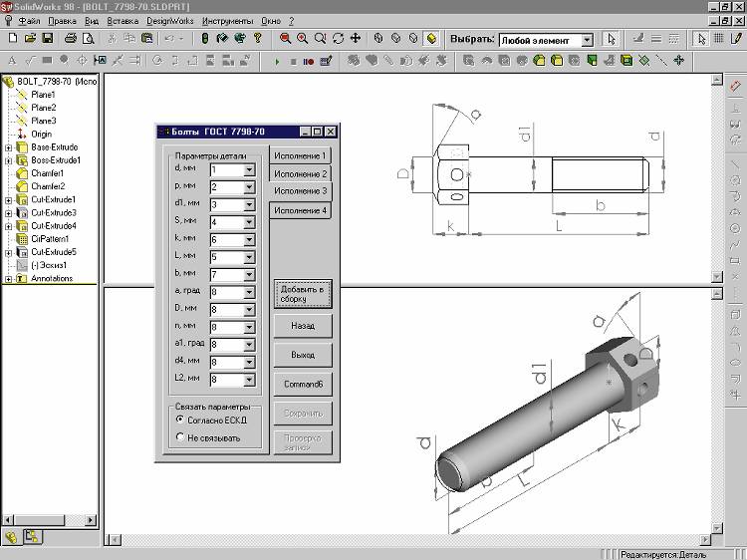The width and height of the screenshot is (747, 560).
Task: Select the Не связывать radio button
Action: point(179,437)
